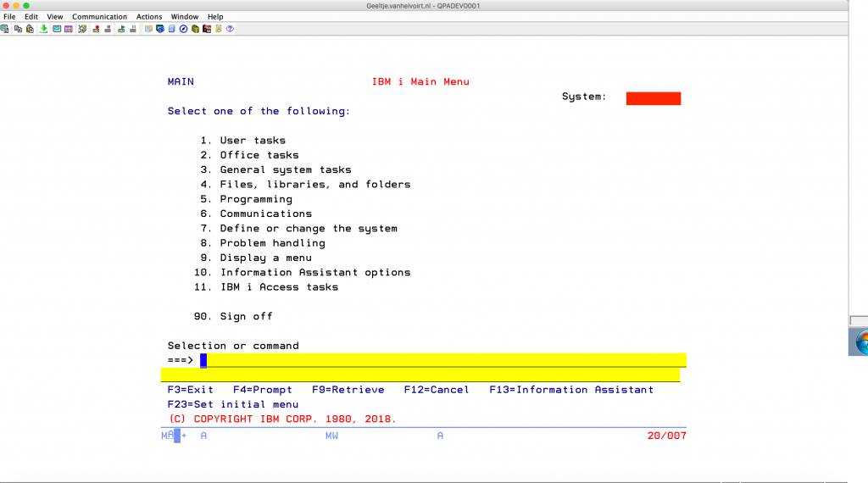
Task: Click the blue question mark help icon
Action: [x=230, y=29]
